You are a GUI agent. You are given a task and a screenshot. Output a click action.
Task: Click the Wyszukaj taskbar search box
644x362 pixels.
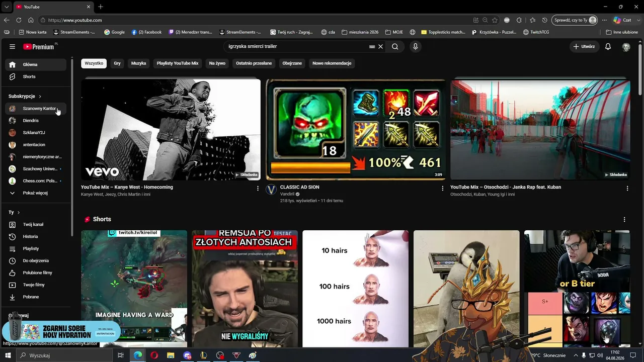point(65,355)
